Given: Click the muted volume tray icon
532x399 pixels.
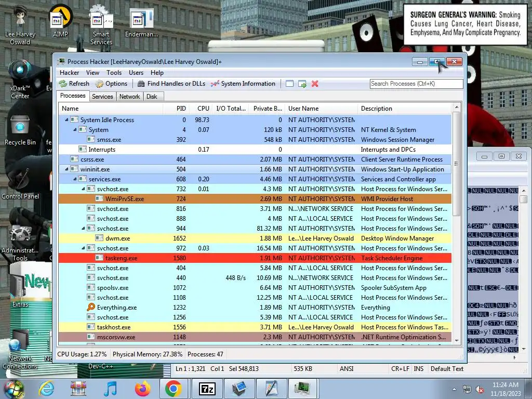Looking at the screenshot, I should click(480, 389).
